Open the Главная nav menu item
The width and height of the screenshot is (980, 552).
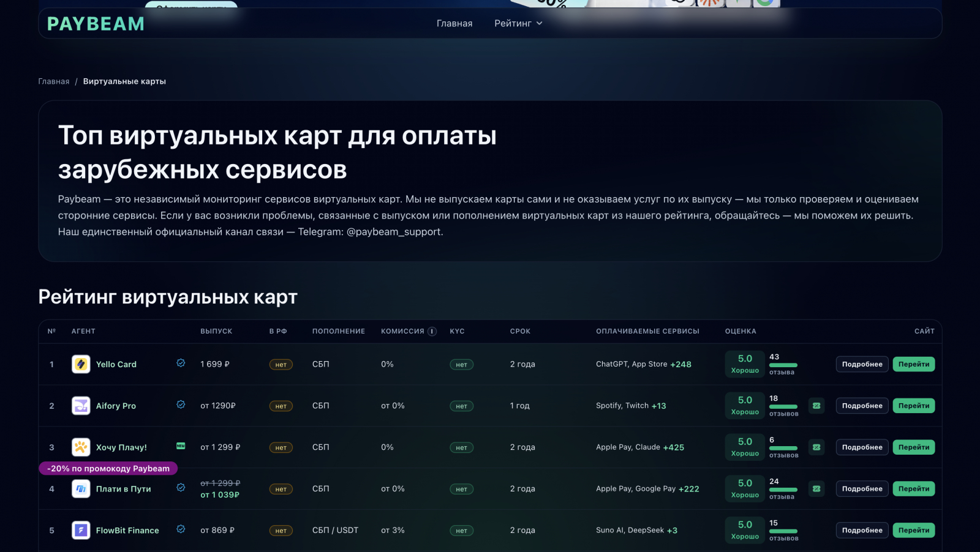click(454, 23)
